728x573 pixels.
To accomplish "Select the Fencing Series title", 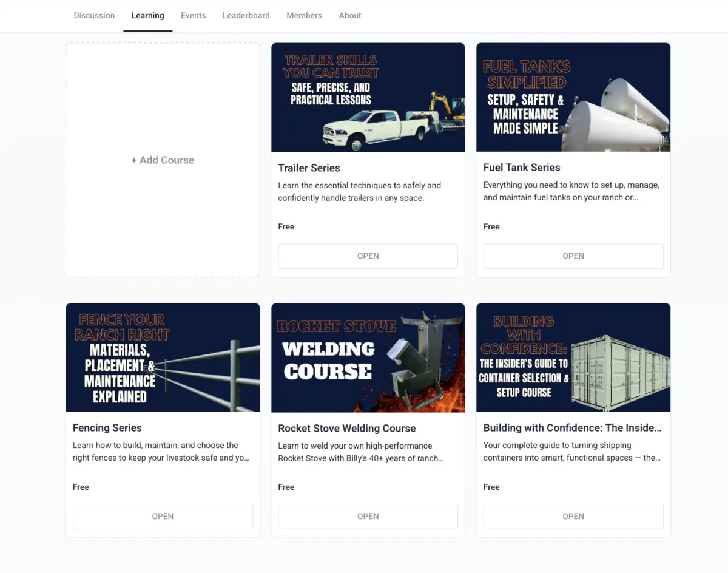I will pos(107,428).
